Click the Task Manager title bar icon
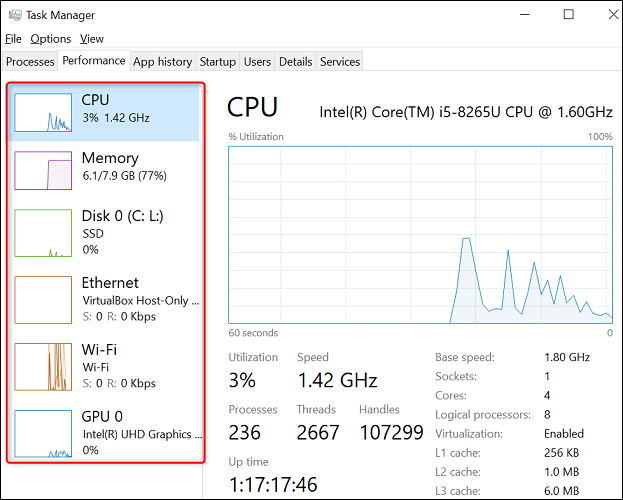This screenshot has width=623, height=500. click(x=13, y=15)
